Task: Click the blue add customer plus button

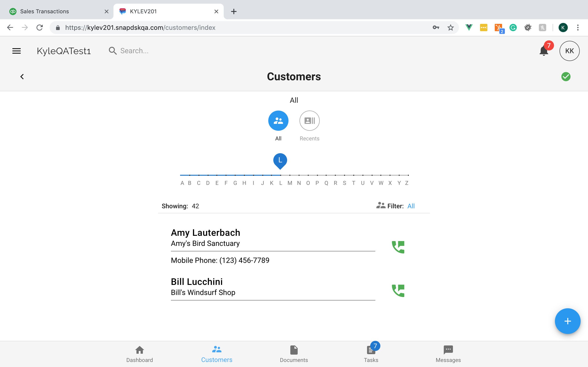Action: pyautogui.click(x=567, y=321)
